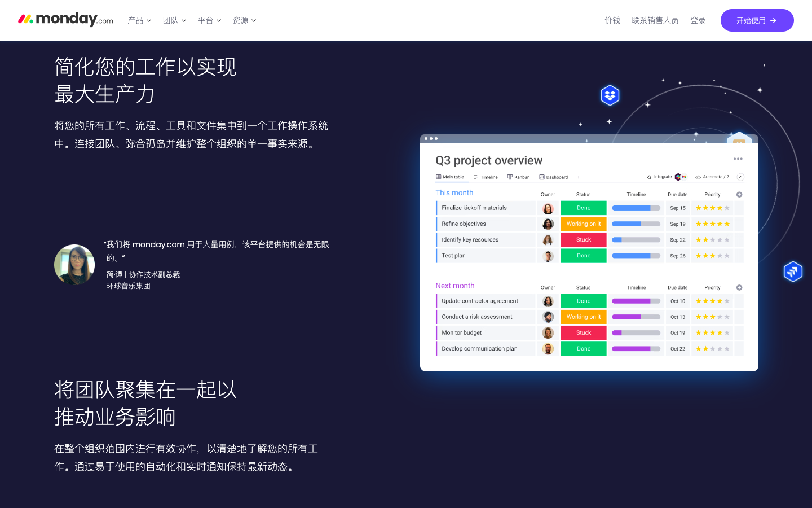Click the plus icon to add board view
This screenshot has width=812, height=508.
tap(579, 177)
